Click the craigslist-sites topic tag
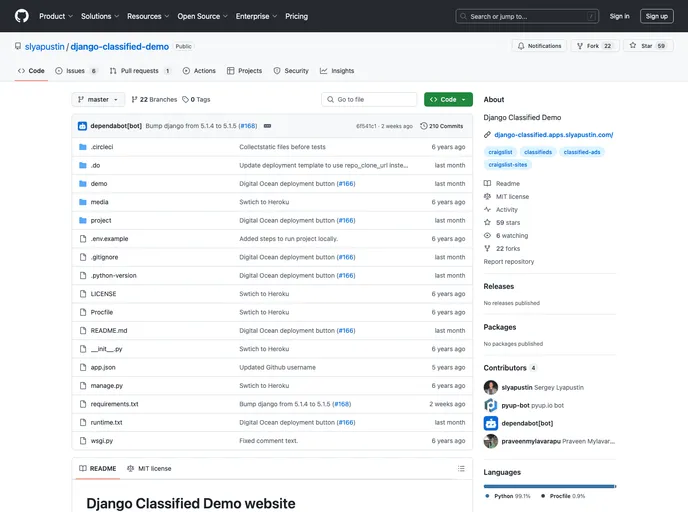688x512 pixels. 508,165
